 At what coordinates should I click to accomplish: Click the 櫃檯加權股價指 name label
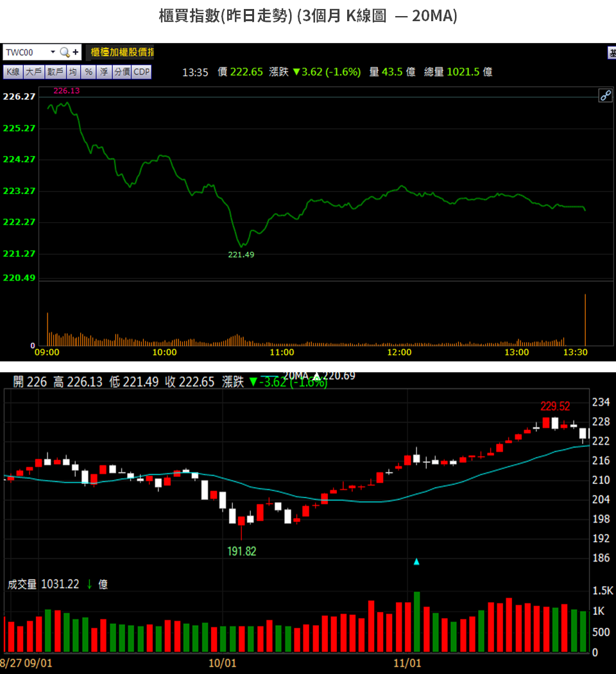122,53
